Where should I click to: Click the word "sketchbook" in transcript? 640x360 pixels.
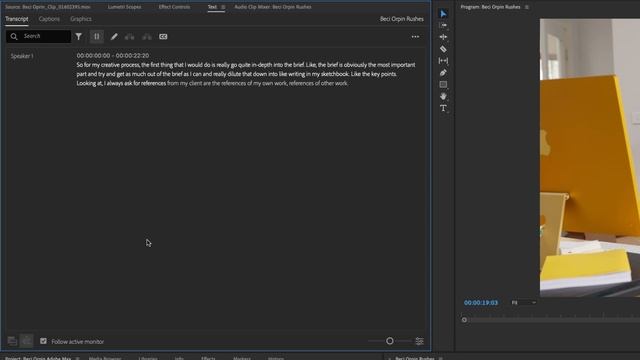coord(335,74)
